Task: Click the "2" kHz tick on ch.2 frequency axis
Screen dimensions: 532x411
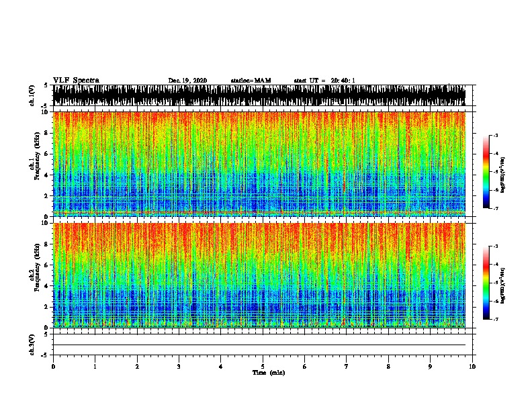Action: (46, 307)
